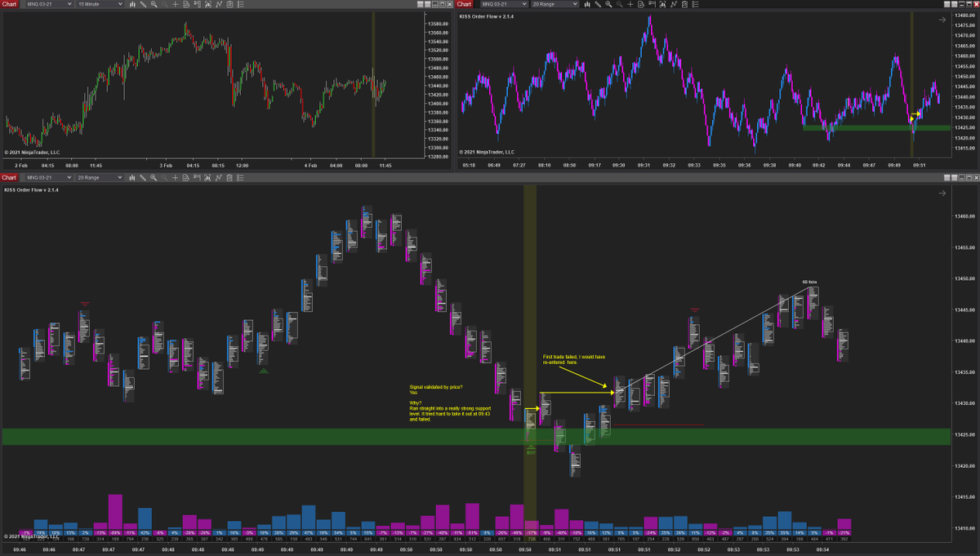
Task: Click the '3 Feb' date label on top-left chart
Action: point(164,166)
